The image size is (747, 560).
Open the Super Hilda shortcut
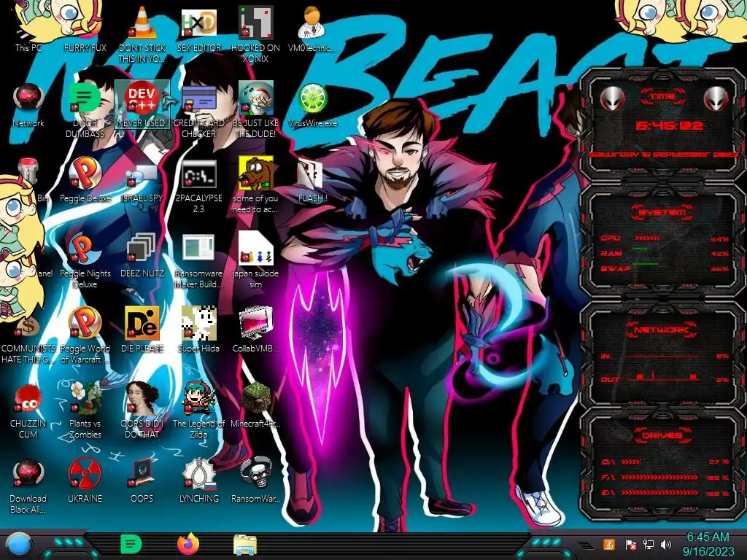click(x=198, y=330)
